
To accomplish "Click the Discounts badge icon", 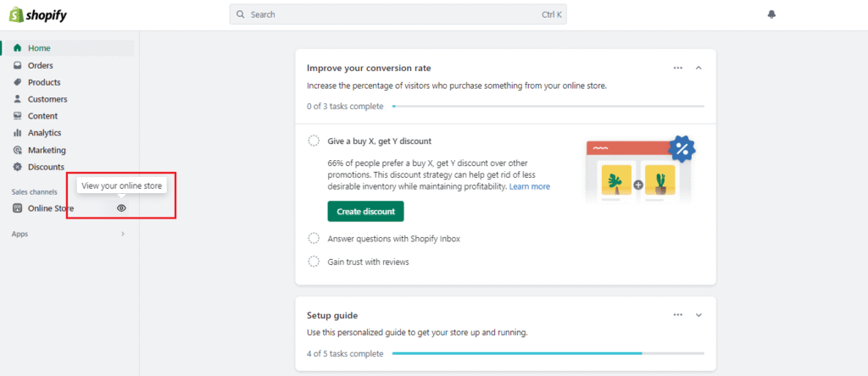I will [x=18, y=167].
